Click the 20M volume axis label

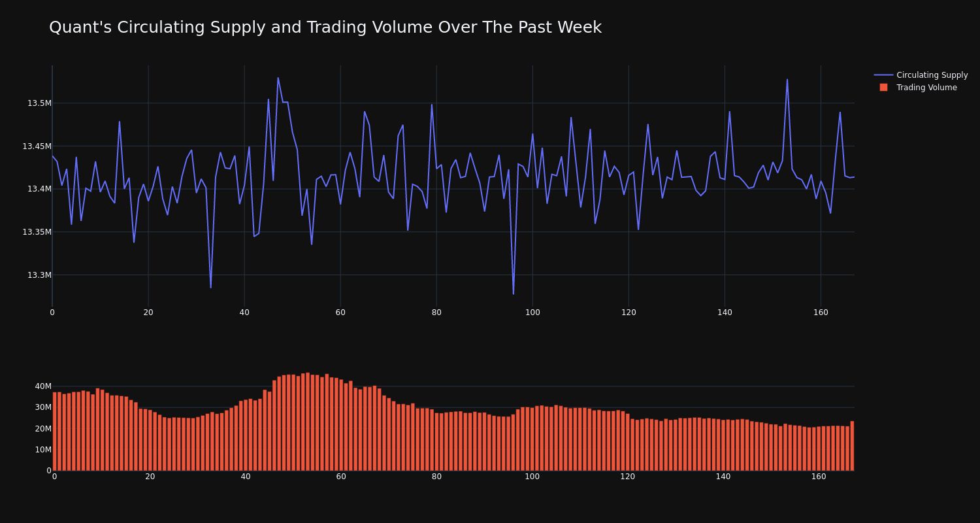pyautogui.click(x=43, y=429)
